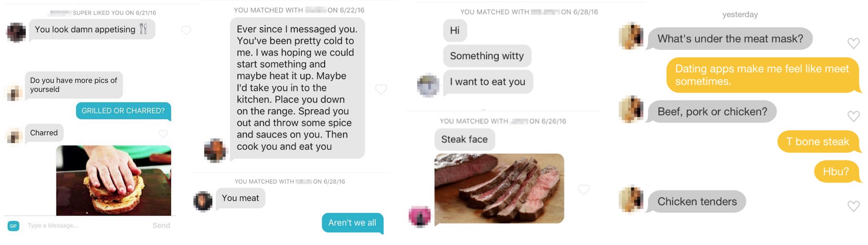The height and width of the screenshot is (245, 868).
Task: Click the GIF button beside message field
Action: point(13,226)
